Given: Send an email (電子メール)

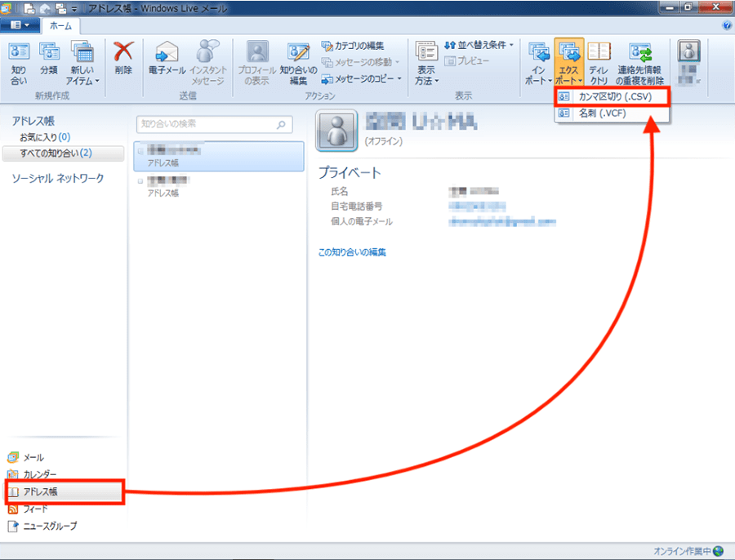Looking at the screenshot, I should tap(167, 59).
